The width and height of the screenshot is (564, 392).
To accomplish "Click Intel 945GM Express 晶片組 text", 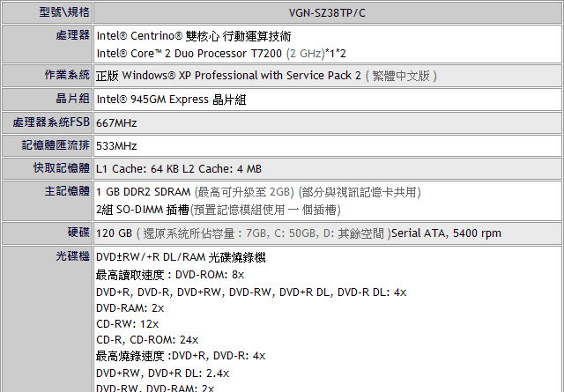I will pos(171,100).
